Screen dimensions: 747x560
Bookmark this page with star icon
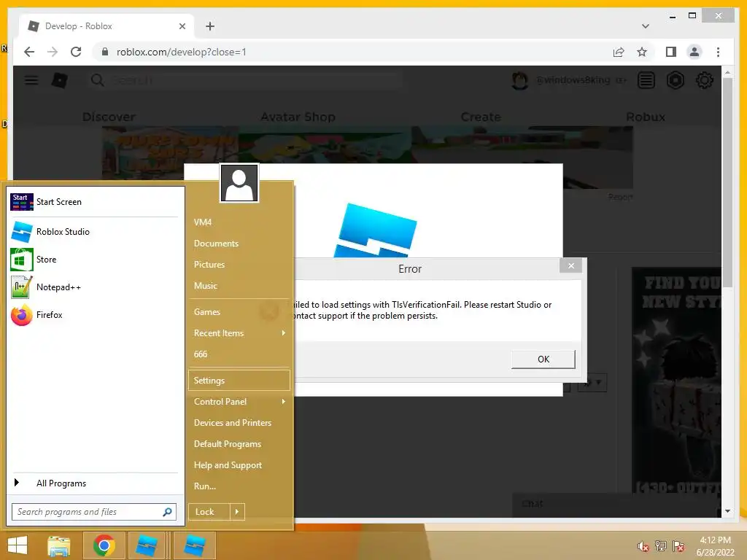click(x=642, y=52)
